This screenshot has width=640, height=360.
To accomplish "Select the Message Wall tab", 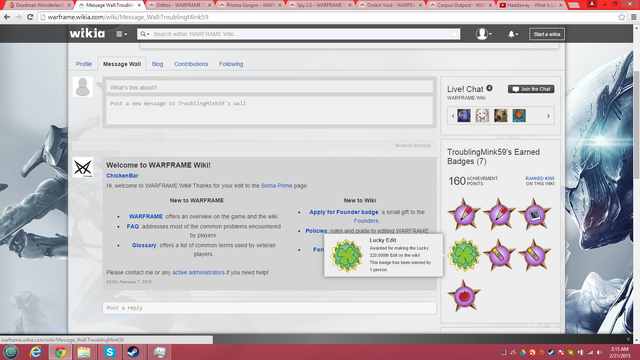I will coord(122,64).
